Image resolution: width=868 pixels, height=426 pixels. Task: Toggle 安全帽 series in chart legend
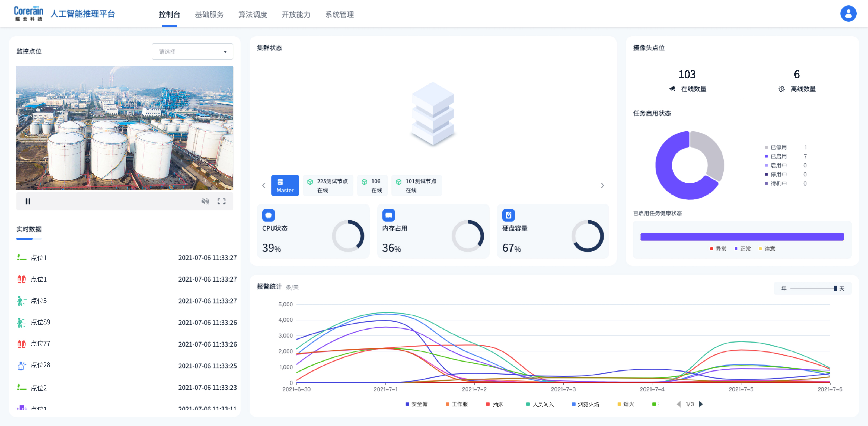pos(416,404)
